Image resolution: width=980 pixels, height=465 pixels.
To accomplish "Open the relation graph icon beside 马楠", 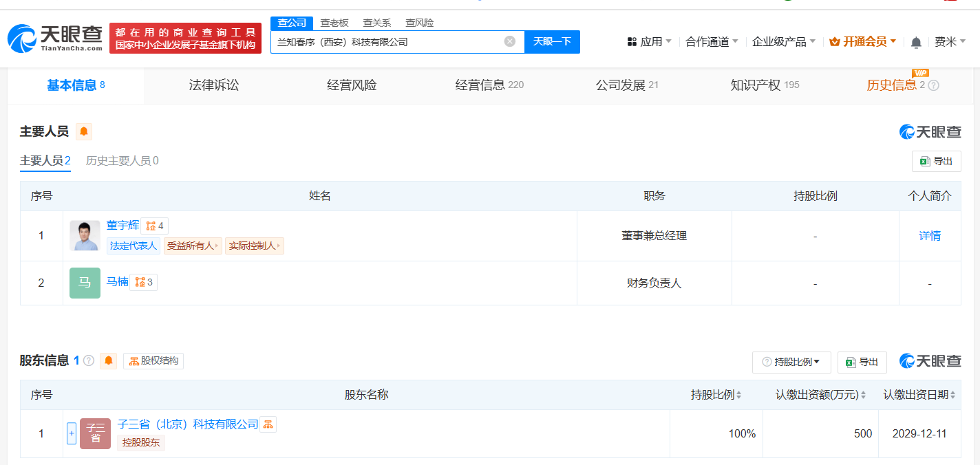I will click(143, 282).
